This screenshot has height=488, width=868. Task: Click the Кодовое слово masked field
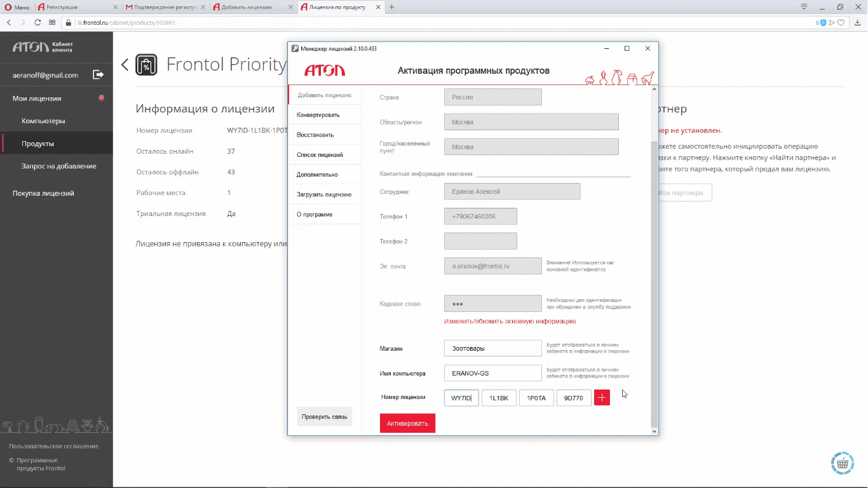492,304
